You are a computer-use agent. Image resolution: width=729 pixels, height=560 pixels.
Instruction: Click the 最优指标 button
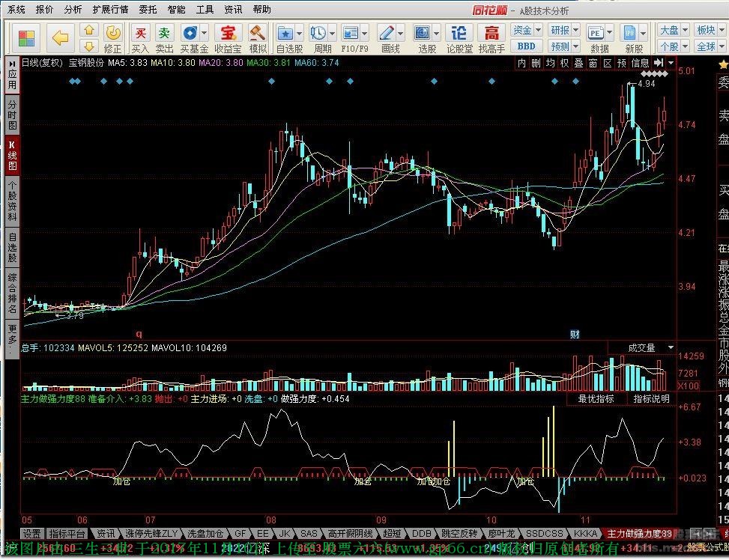[596, 399]
